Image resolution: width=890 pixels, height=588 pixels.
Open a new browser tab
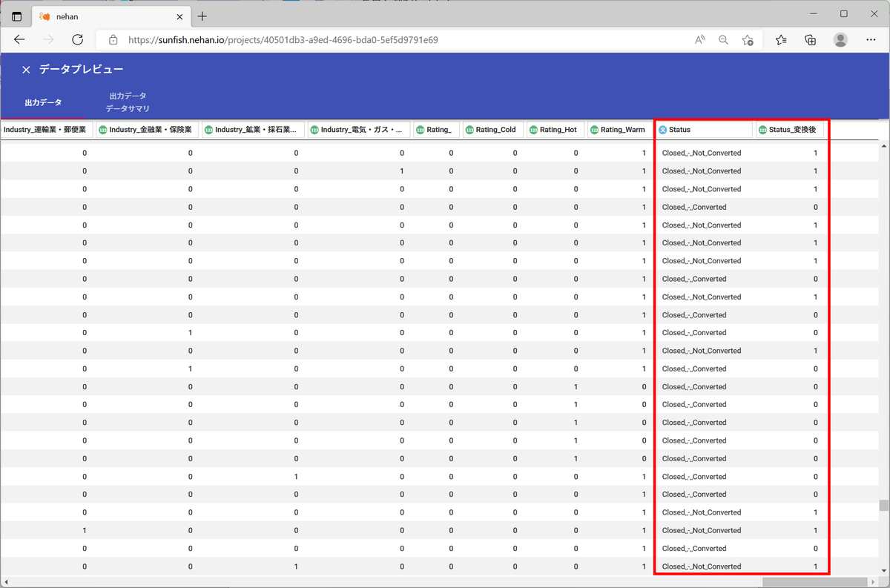click(202, 16)
